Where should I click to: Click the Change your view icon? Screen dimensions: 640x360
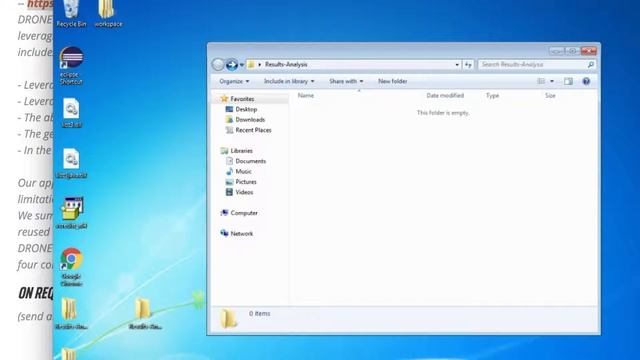click(541, 81)
